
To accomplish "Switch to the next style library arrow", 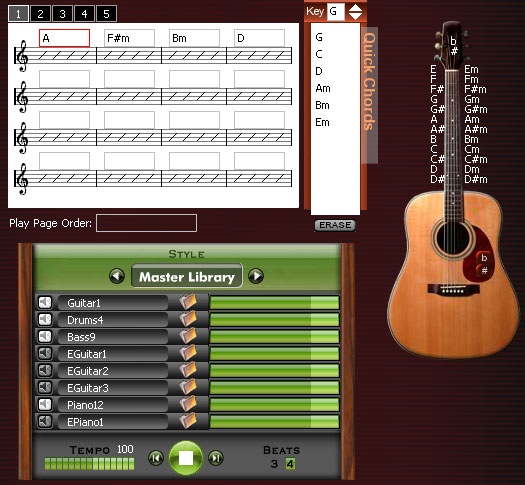I will [256, 276].
